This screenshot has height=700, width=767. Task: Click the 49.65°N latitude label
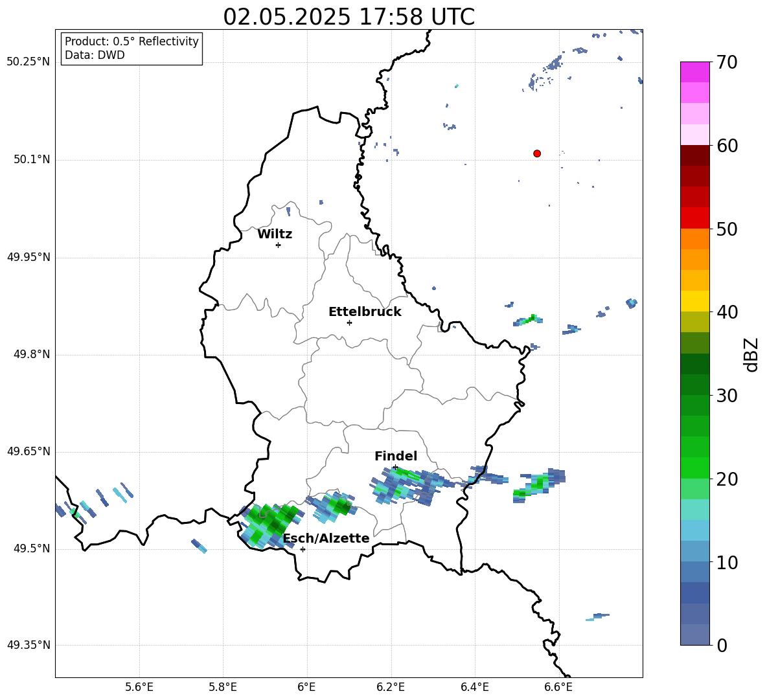tap(29, 451)
